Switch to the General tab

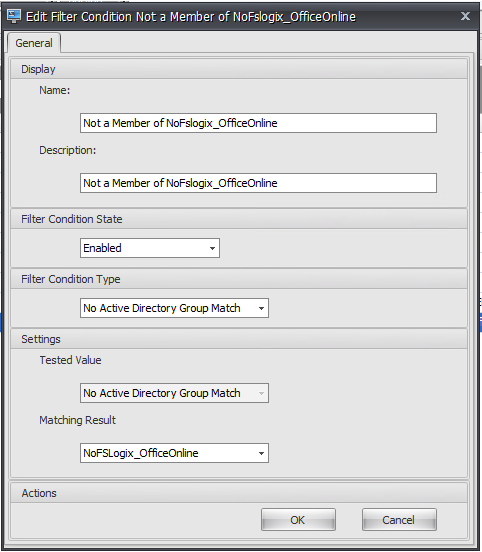(x=34, y=43)
